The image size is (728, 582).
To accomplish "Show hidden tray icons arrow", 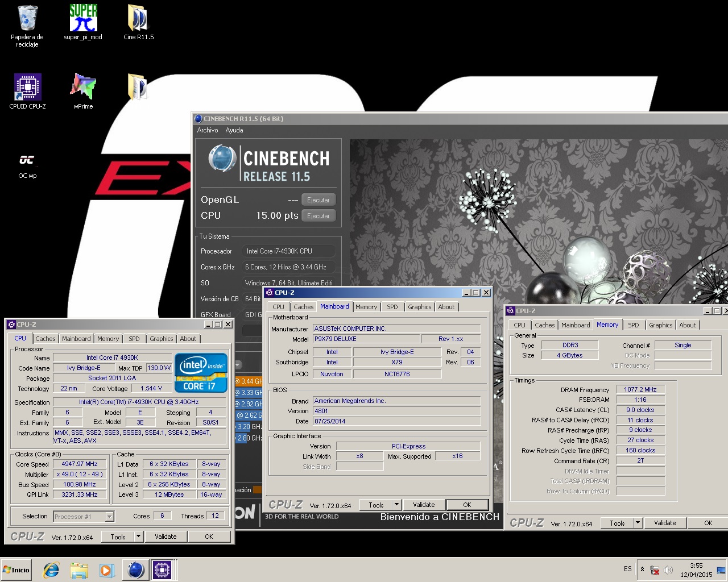I will [642, 569].
